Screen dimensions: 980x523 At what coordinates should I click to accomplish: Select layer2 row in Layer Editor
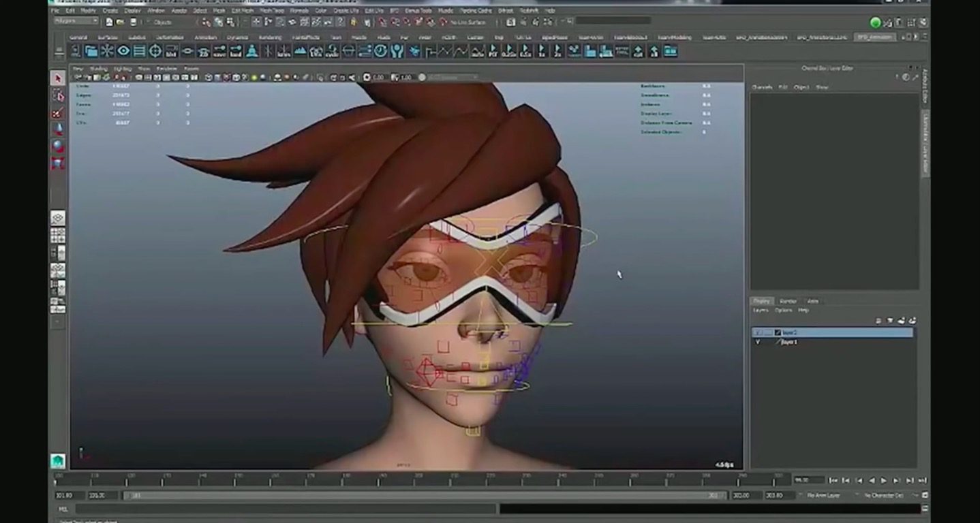click(x=833, y=332)
